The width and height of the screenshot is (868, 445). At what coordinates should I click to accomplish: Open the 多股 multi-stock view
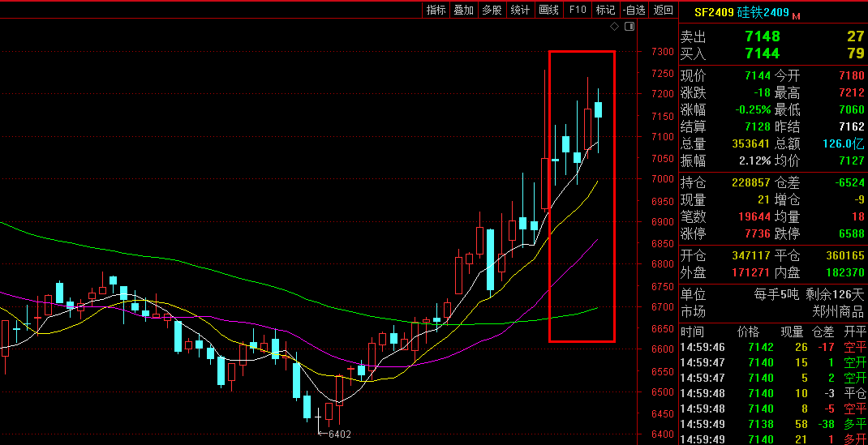pos(492,10)
